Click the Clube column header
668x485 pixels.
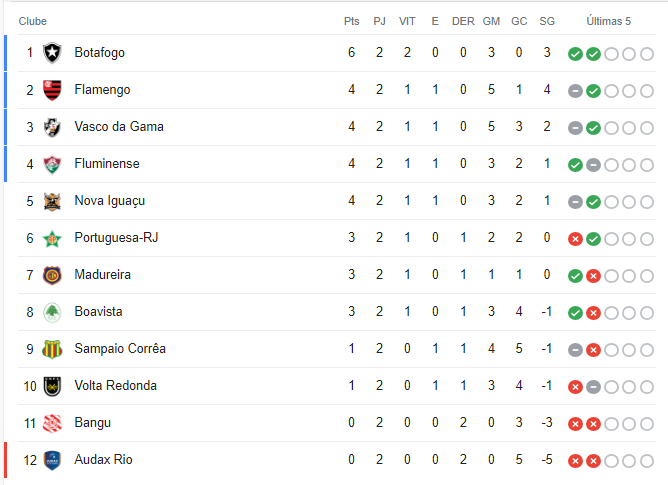click(x=33, y=21)
